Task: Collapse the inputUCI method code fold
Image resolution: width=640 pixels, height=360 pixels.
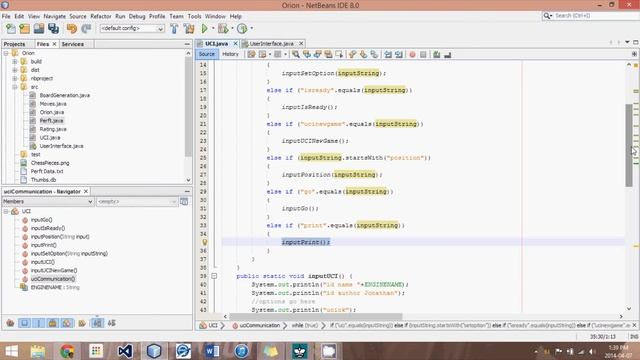Action: tap(214, 276)
